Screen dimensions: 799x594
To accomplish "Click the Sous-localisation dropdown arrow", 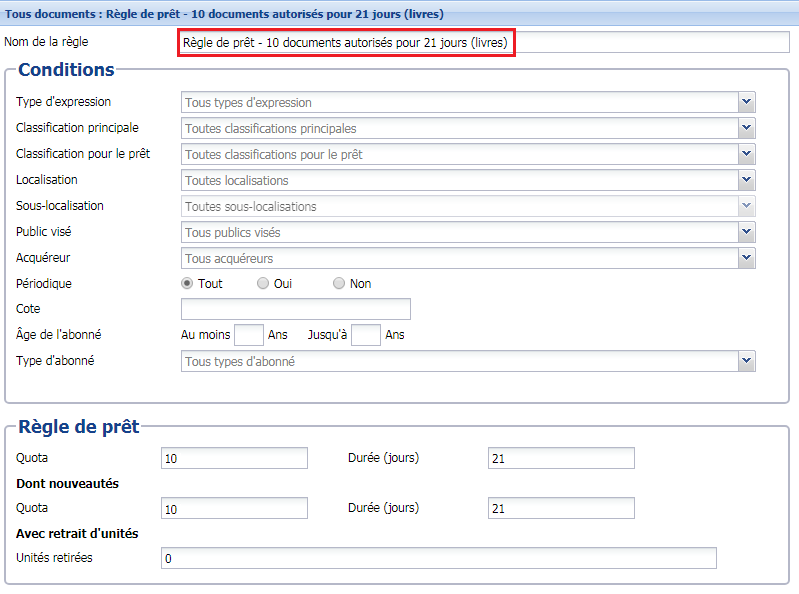I will 746,206.
